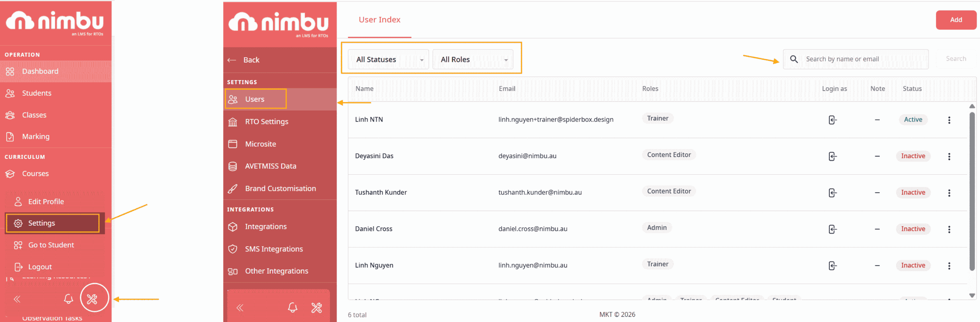Screen dimensions: 980x322
Task: Click the RTO Settings building icon
Action: click(233, 122)
